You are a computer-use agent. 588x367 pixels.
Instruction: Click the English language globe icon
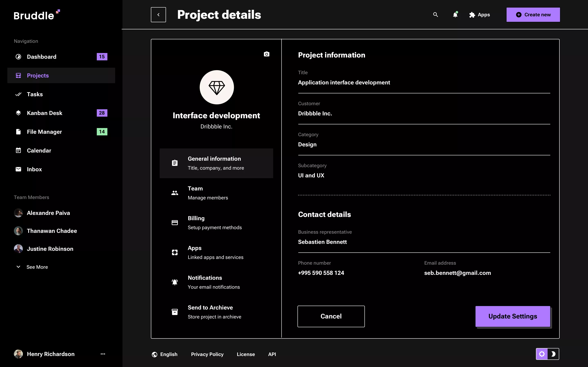[x=155, y=354]
